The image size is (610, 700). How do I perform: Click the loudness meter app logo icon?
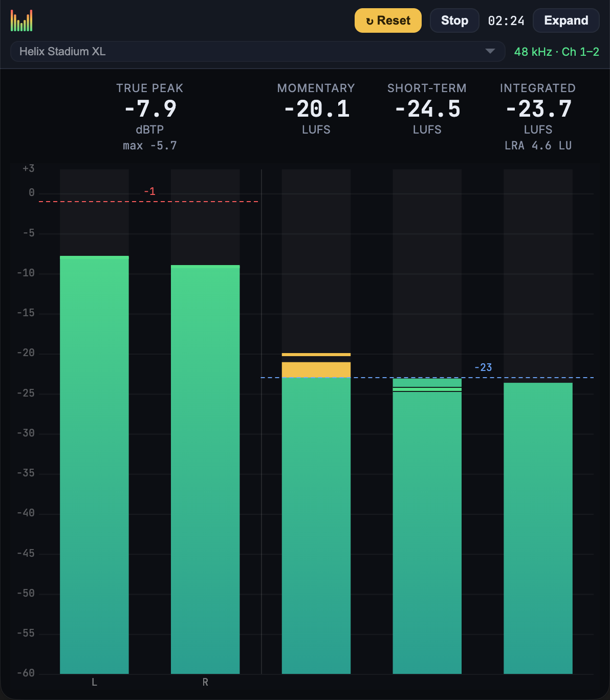[x=21, y=20]
